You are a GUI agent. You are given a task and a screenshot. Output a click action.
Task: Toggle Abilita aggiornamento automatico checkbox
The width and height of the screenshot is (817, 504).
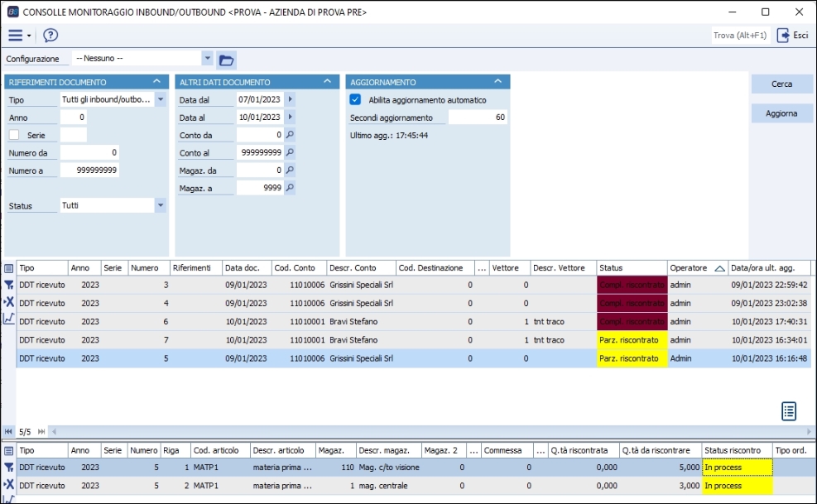click(356, 100)
